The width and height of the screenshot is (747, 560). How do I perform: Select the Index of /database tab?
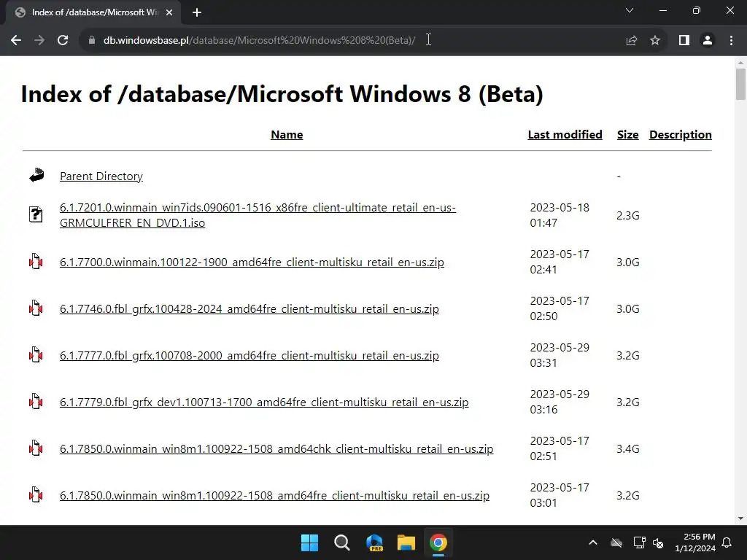[94, 13]
